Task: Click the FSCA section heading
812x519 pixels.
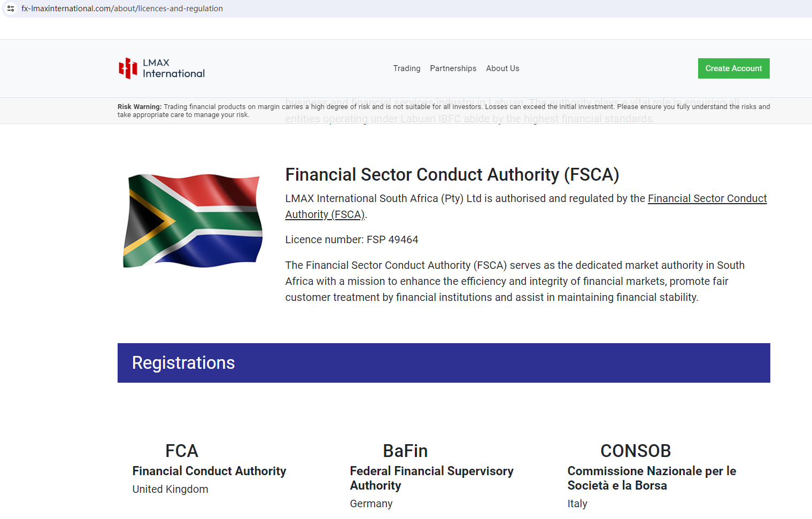Action: point(452,175)
